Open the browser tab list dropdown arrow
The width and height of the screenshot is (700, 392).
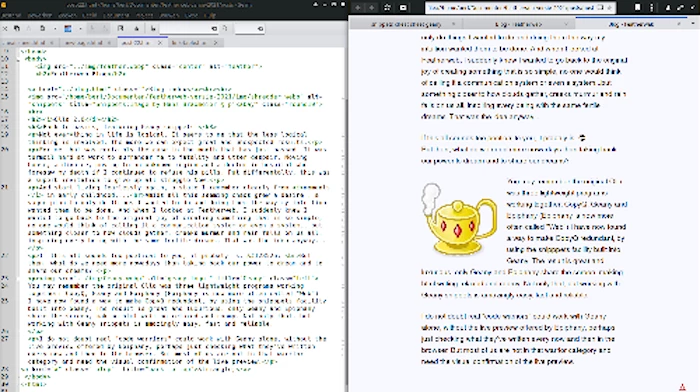click(x=693, y=24)
